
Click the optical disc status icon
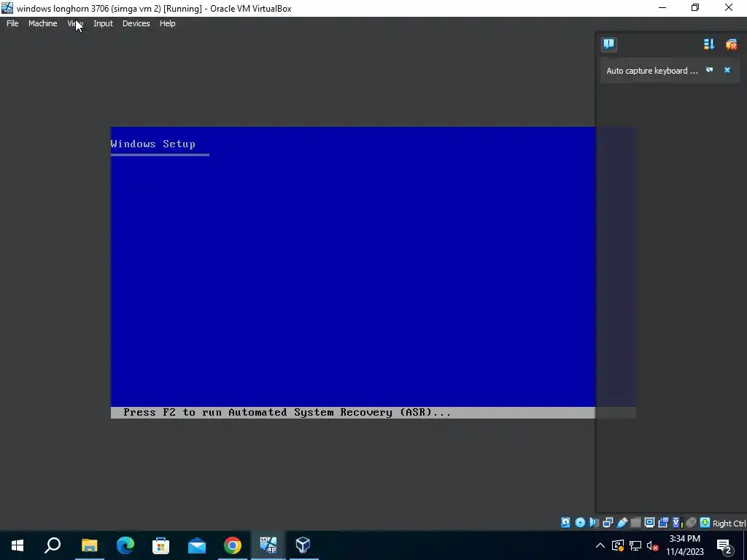point(580,523)
